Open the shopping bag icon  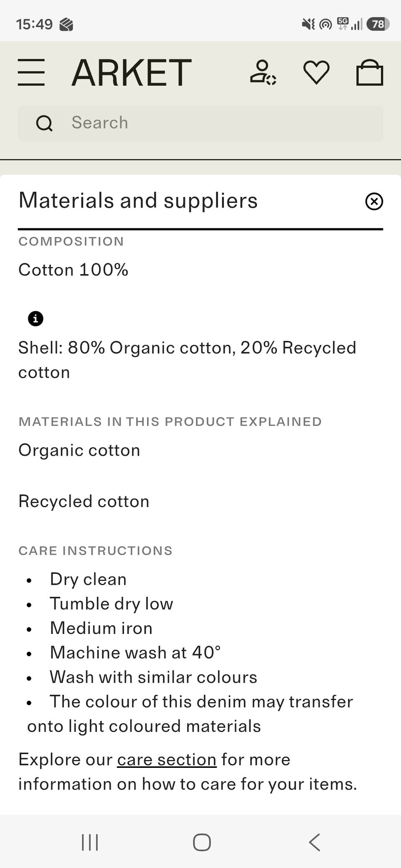point(370,73)
